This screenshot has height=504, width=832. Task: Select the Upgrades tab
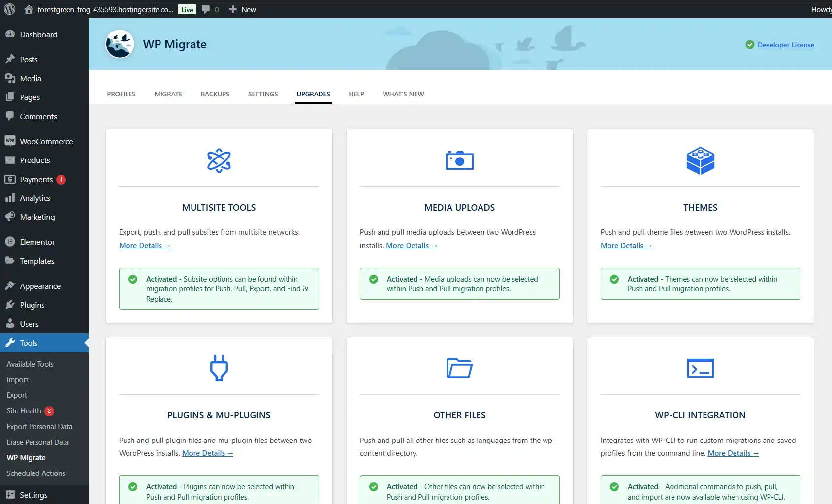click(314, 94)
